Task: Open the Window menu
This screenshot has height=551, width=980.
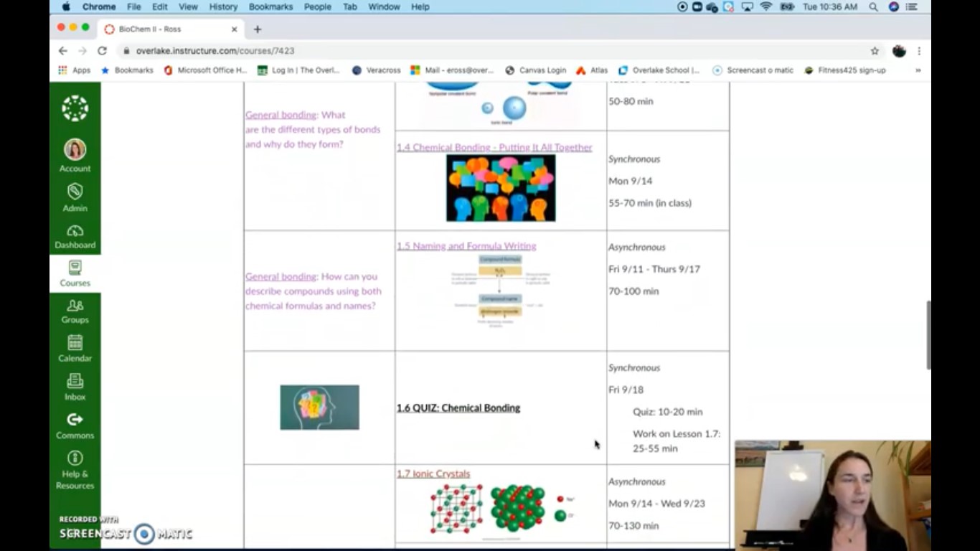Action: pyautogui.click(x=384, y=6)
